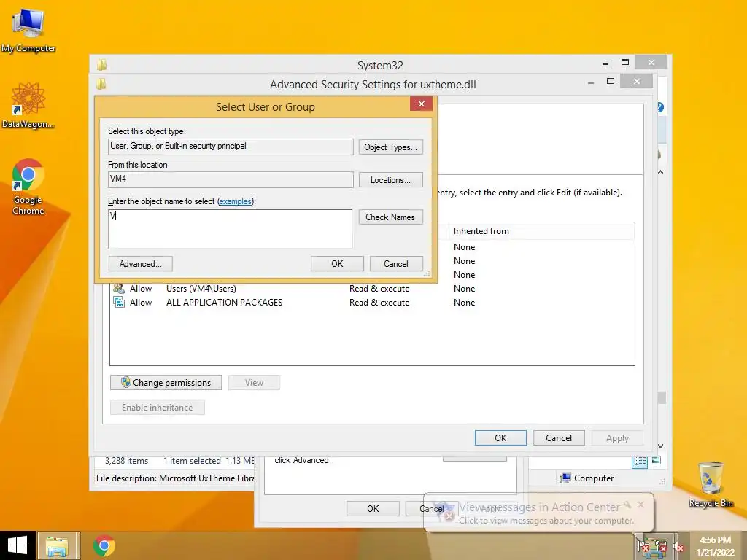
Task: Click the folder icon in System32 title bar
Action: 101,65
